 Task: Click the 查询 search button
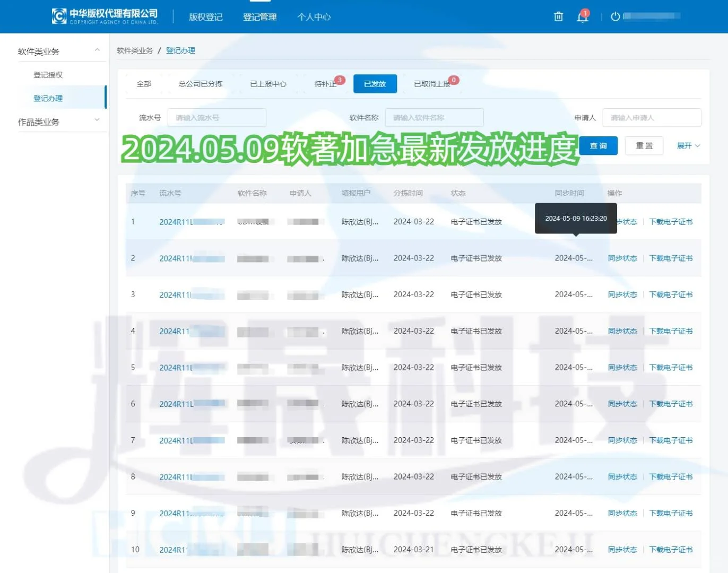(598, 145)
